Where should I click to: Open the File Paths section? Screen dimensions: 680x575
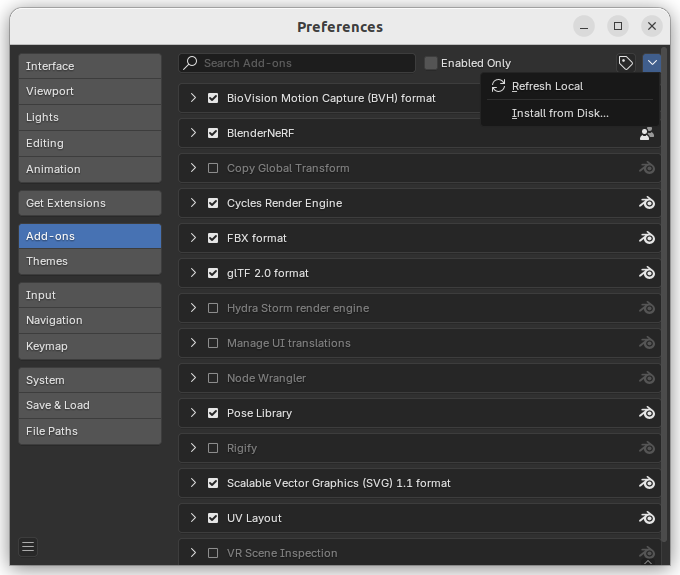[90, 431]
